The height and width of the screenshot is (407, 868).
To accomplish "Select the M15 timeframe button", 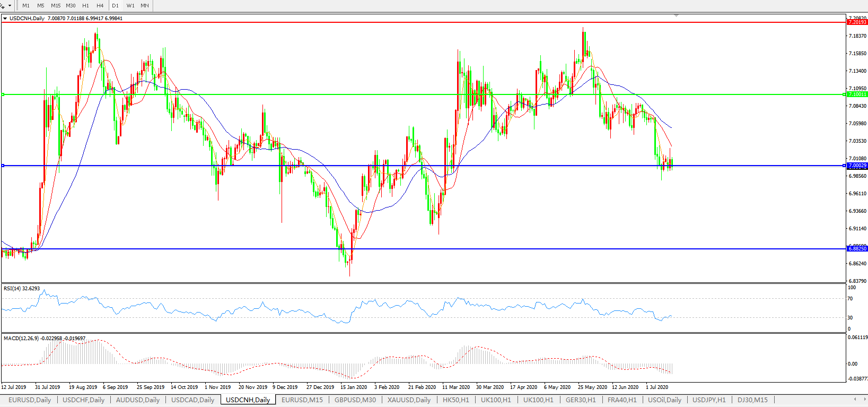I will [56, 6].
